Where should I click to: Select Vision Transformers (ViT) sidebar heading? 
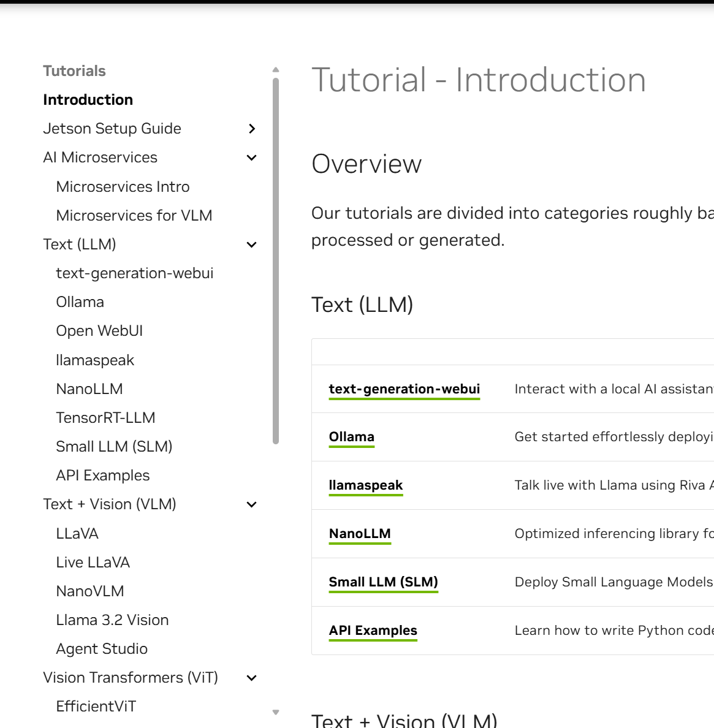point(131,678)
